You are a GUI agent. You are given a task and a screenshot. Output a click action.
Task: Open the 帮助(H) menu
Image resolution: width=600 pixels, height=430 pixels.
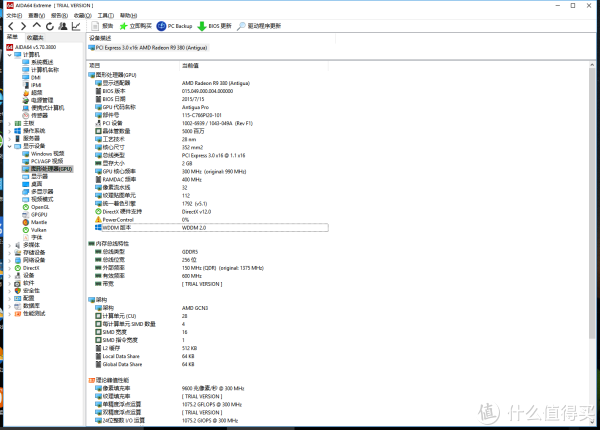[128, 15]
